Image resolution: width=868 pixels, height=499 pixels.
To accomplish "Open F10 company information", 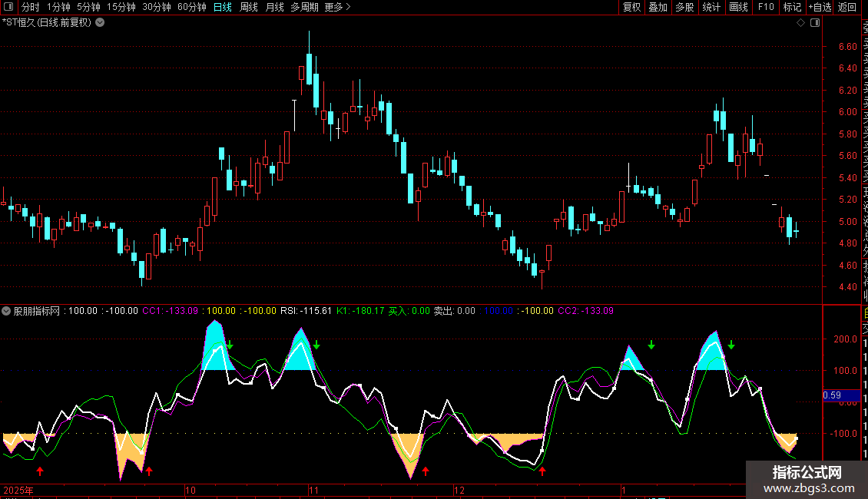I will (x=766, y=7).
